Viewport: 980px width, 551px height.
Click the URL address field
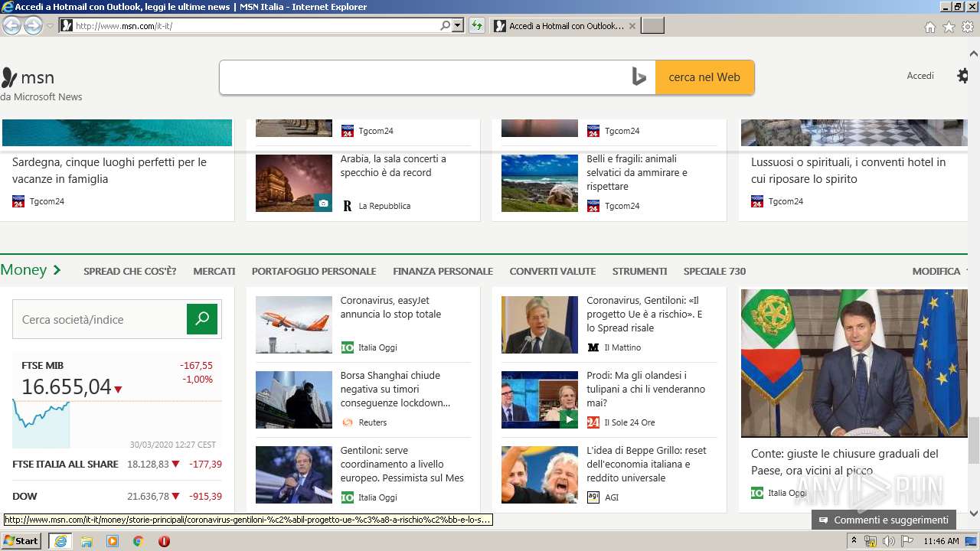(255, 26)
